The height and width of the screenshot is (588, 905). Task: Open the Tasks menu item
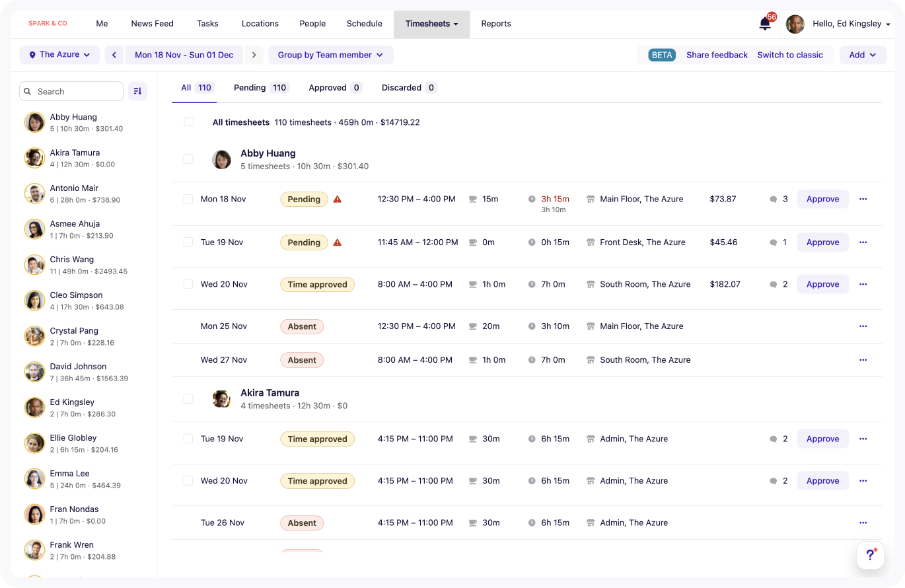(207, 24)
